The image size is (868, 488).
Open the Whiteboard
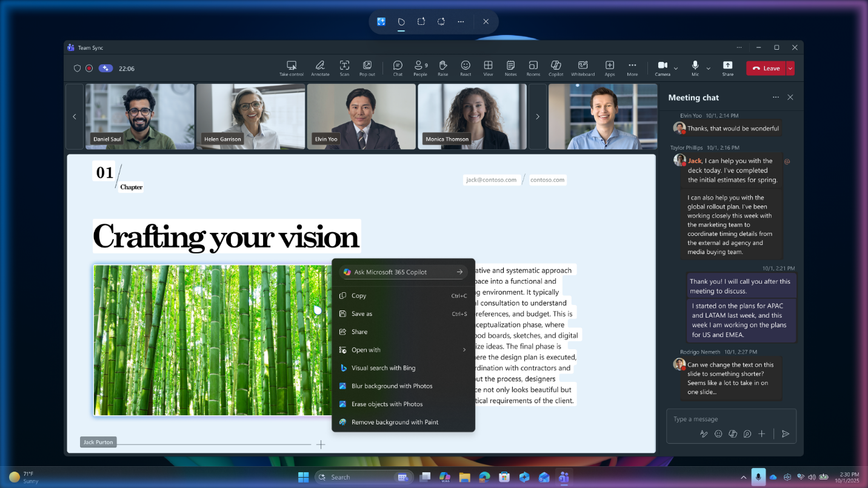(x=583, y=68)
